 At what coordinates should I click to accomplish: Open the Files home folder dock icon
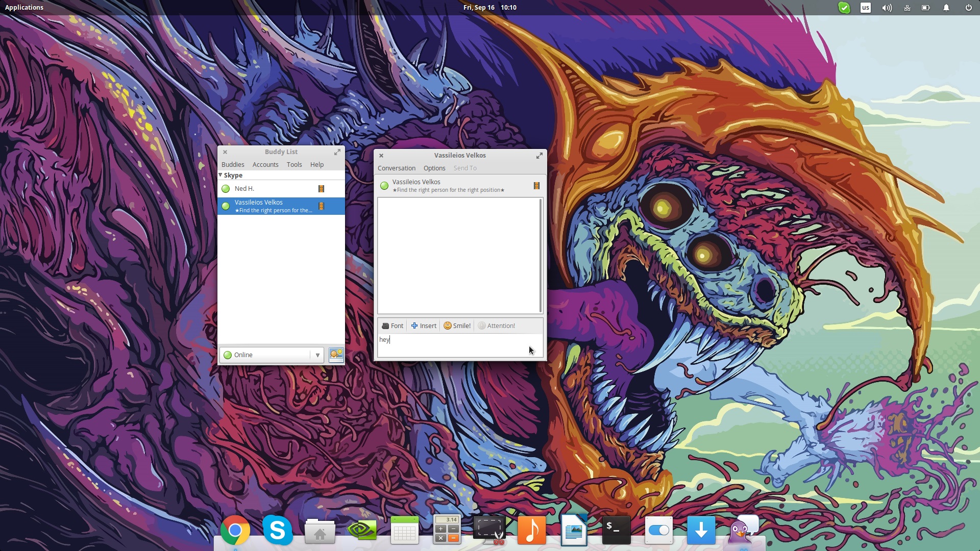pyautogui.click(x=320, y=531)
